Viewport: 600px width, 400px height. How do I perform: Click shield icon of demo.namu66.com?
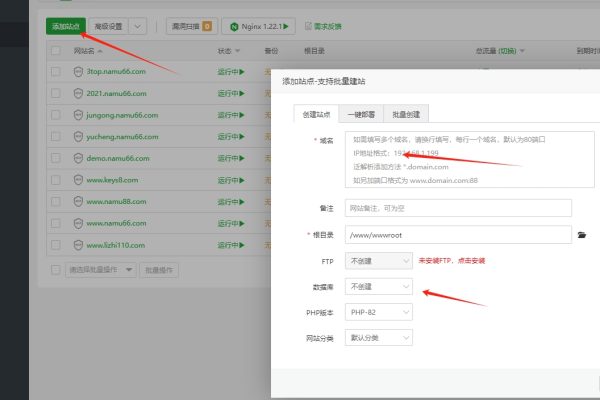[x=78, y=158]
